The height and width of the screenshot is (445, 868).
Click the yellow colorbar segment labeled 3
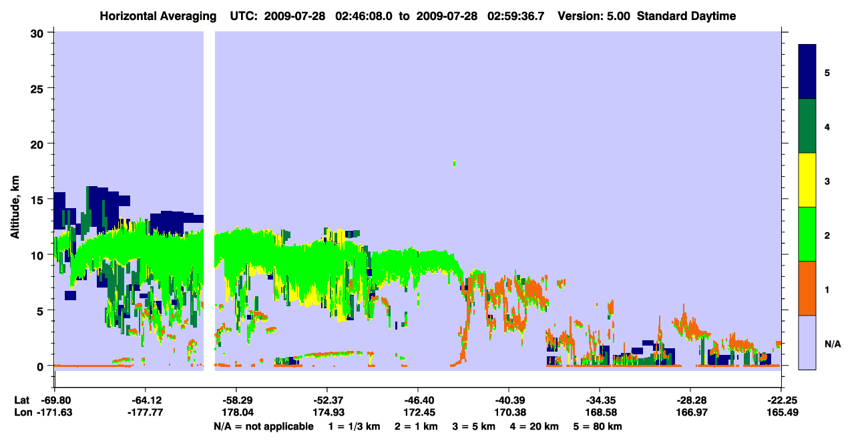coord(807,180)
